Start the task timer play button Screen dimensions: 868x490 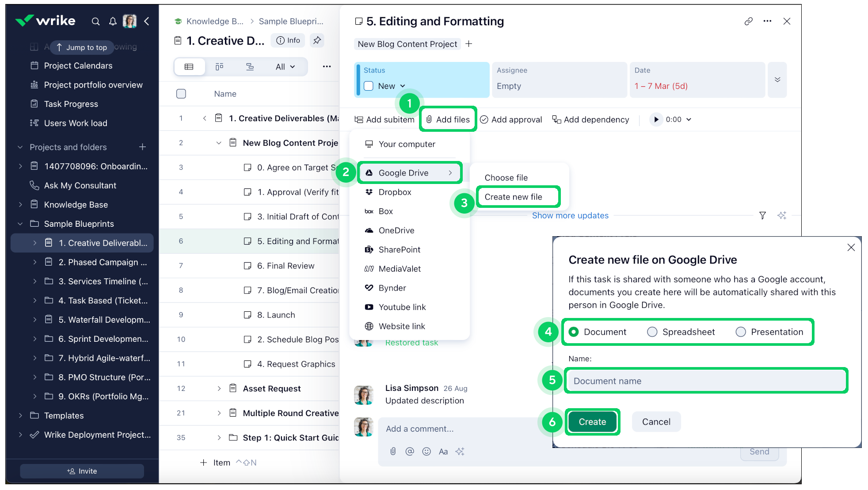656,119
